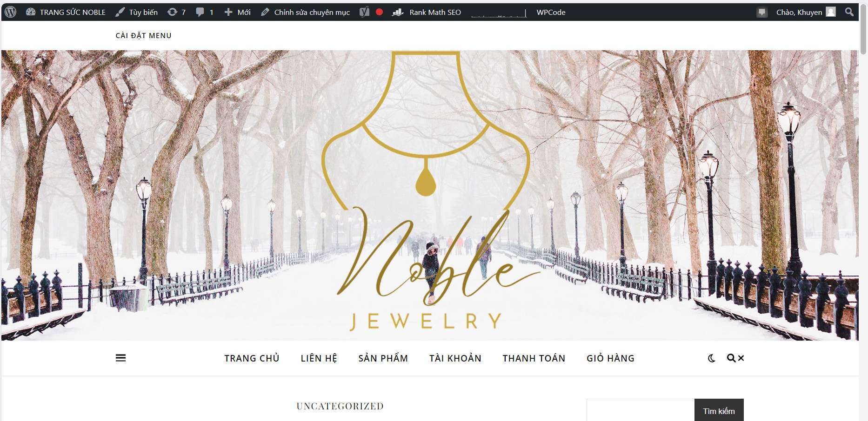Open the LIÊN HỆ menu item
868x421 pixels.
319,358
